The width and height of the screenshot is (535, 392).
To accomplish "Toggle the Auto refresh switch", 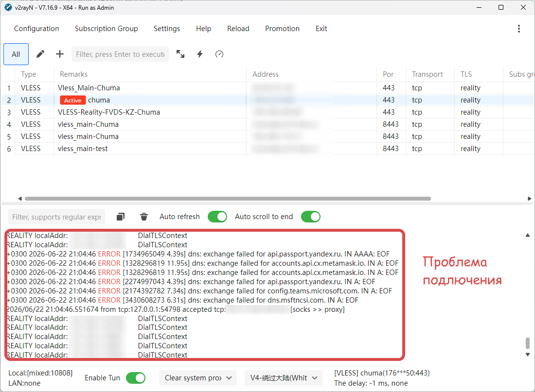I will [x=217, y=217].
